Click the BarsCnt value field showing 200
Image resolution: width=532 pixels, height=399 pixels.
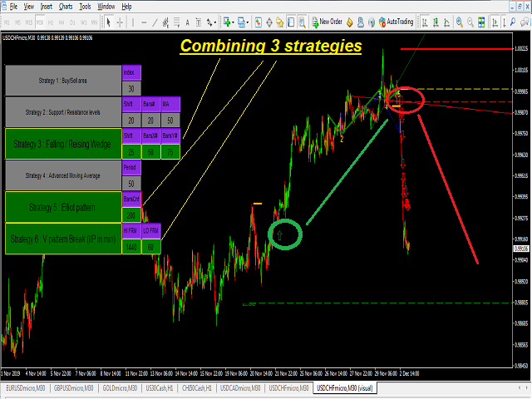131,215
